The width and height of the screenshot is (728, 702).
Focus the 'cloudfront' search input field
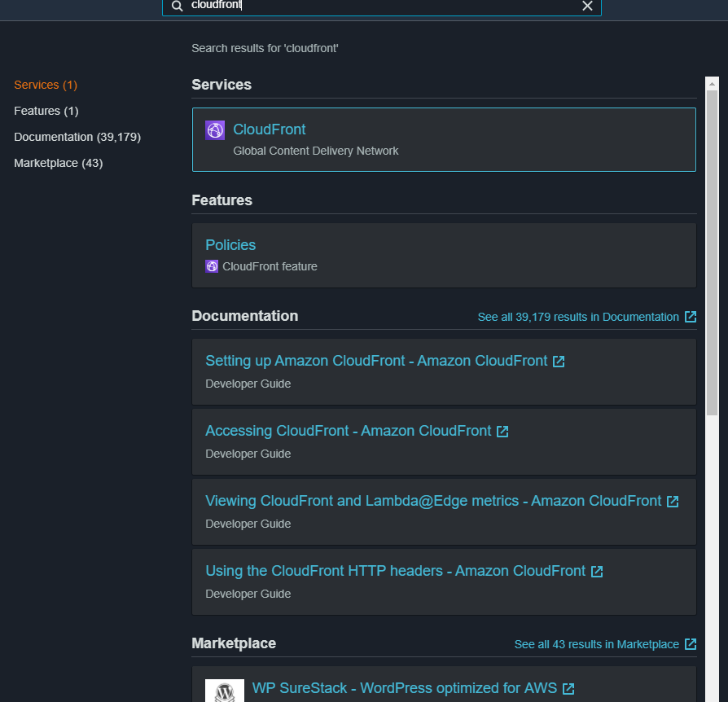point(382,6)
